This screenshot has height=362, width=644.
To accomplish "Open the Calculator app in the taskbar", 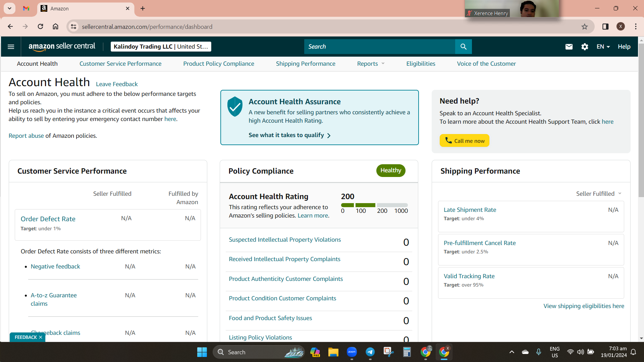I will pyautogui.click(x=407, y=352).
